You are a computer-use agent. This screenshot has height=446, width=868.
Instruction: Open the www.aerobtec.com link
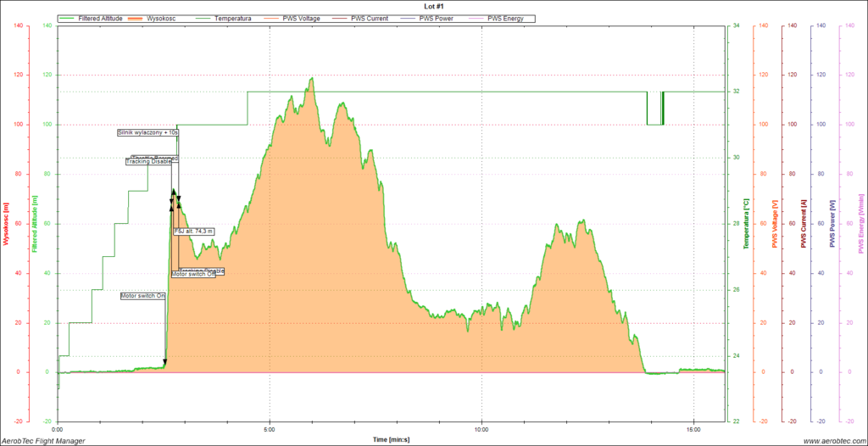pyautogui.click(x=832, y=441)
